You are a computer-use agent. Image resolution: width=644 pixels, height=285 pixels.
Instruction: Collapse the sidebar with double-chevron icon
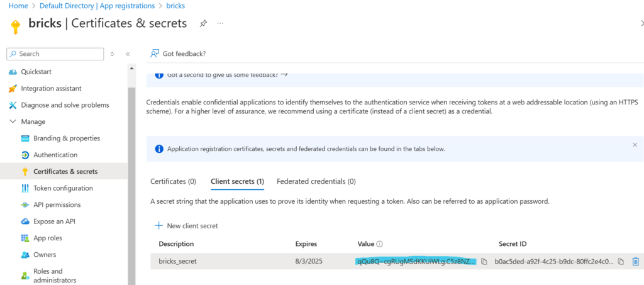tap(128, 54)
